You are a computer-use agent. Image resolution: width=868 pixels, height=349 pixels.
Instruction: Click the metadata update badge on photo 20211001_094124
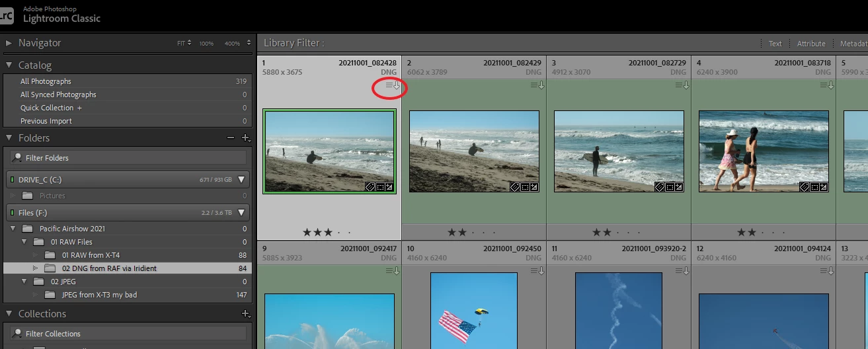pos(827,271)
